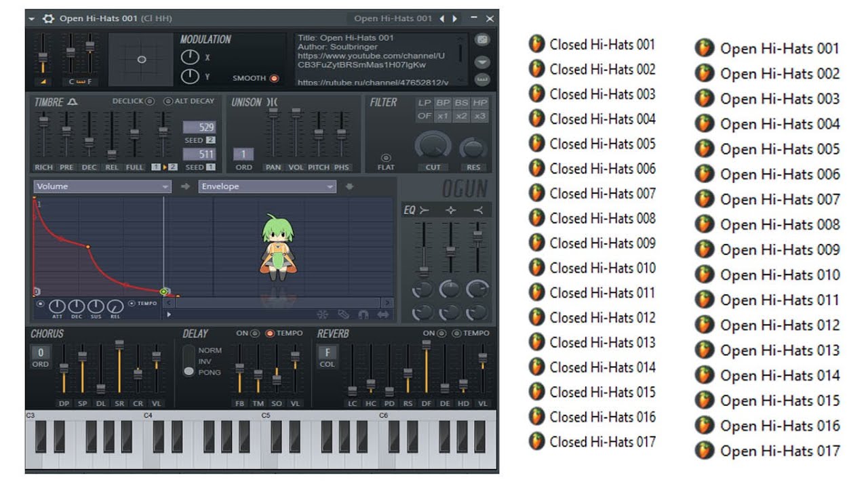The width and height of the screenshot is (868, 488).
Task: Click the reverb COL F selector
Action: pyautogui.click(x=328, y=352)
